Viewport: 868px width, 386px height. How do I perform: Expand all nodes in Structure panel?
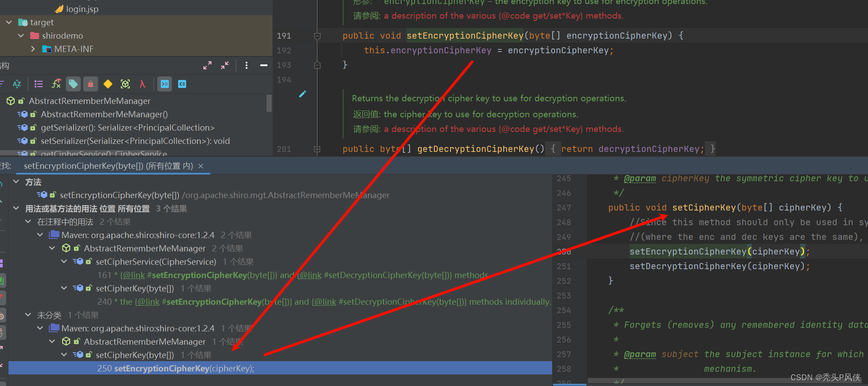(x=207, y=65)
